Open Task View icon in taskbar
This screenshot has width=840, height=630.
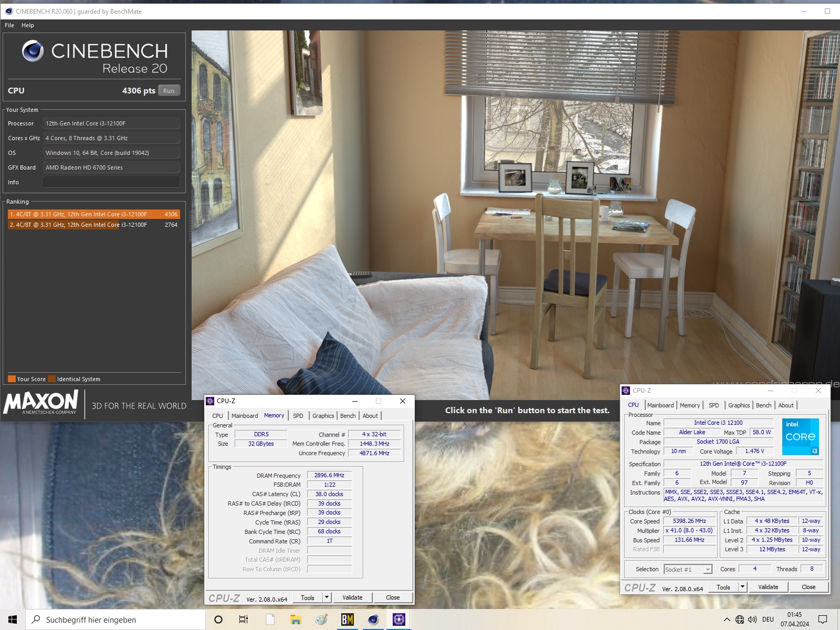tap(244, 619)
